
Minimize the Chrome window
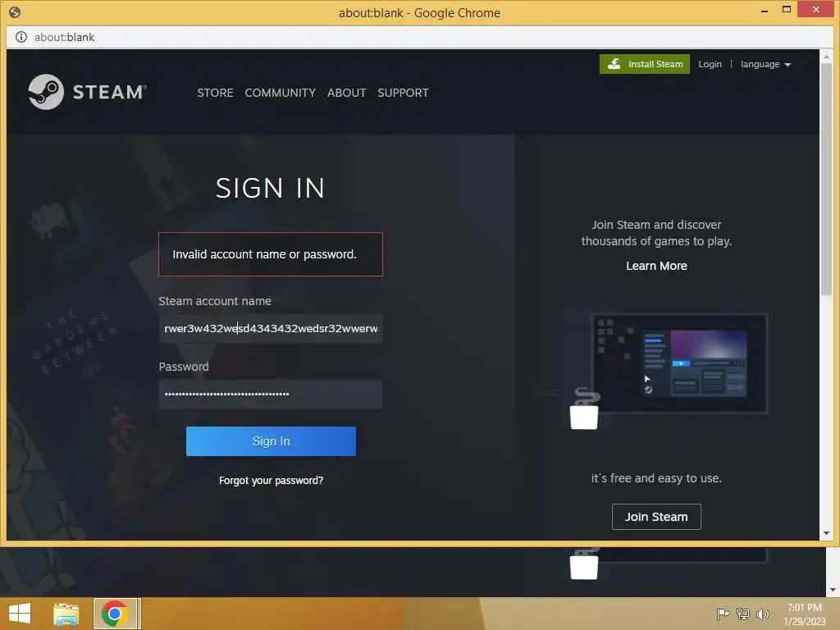[x=765, y=11]
